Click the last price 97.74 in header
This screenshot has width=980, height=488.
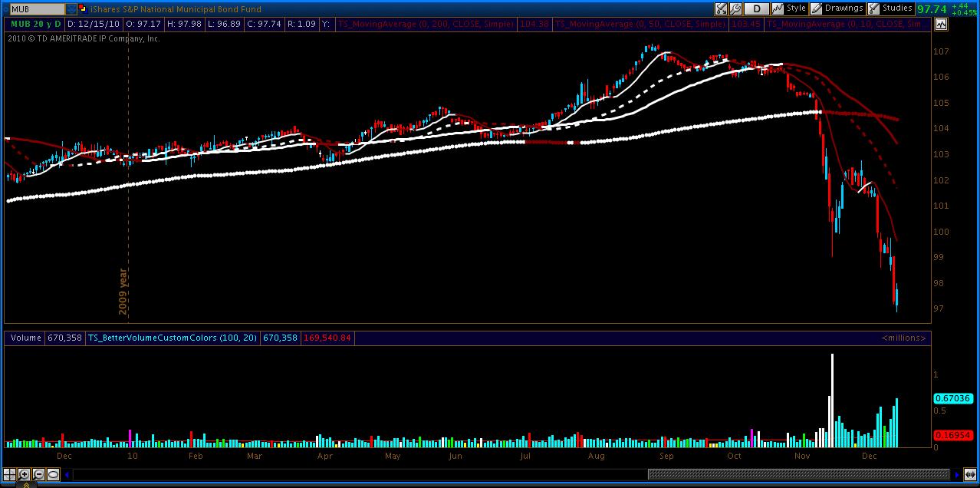tap(933, 9)
